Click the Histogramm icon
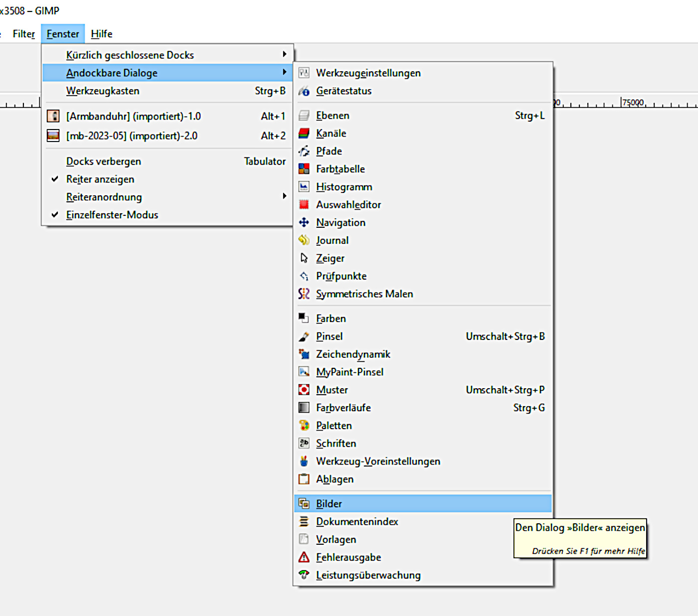698x616 pixels. coord(304,187)
